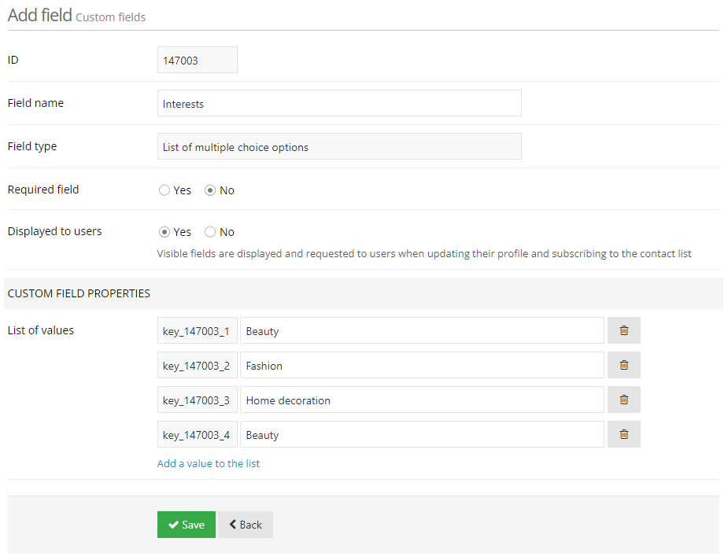Image resolution: width=728 pixels, height=560 pixels.
Task: Edit the Beauty value for key_147003_4
Action: (x=422, y=434)
